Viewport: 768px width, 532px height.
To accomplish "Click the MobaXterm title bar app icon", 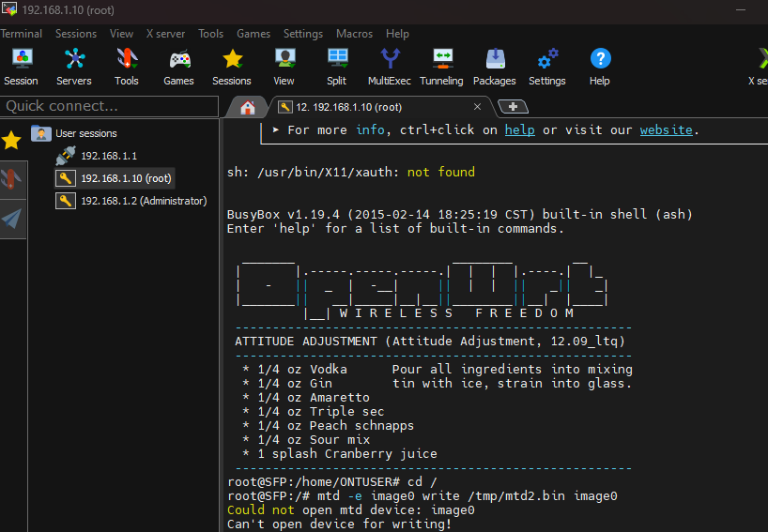I will coord(8,9).
